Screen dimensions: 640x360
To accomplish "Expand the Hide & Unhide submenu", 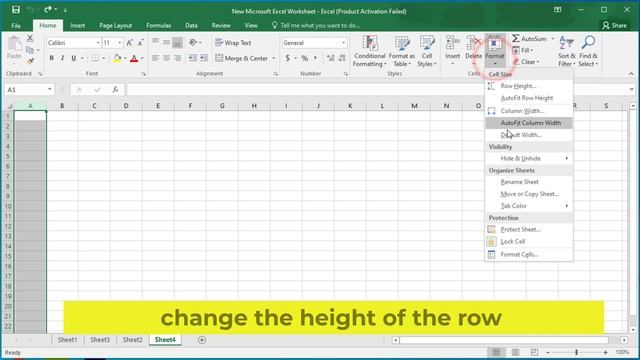I will (529, 158).
